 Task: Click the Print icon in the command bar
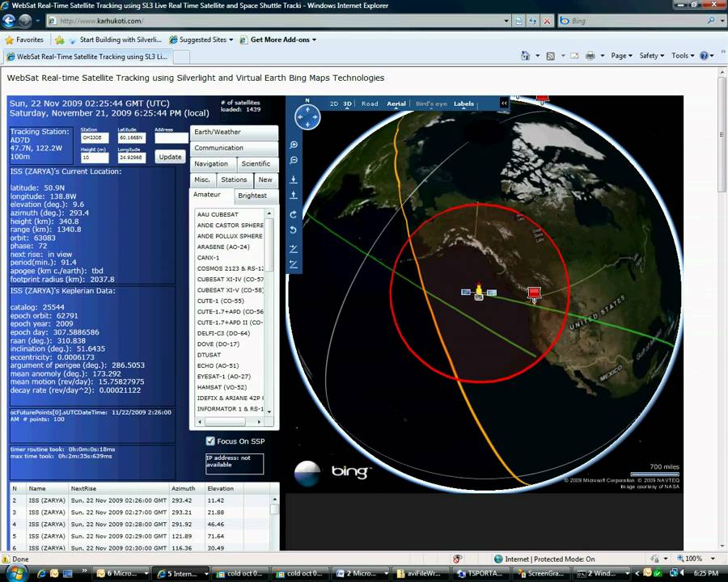click(x=590, y=56)
